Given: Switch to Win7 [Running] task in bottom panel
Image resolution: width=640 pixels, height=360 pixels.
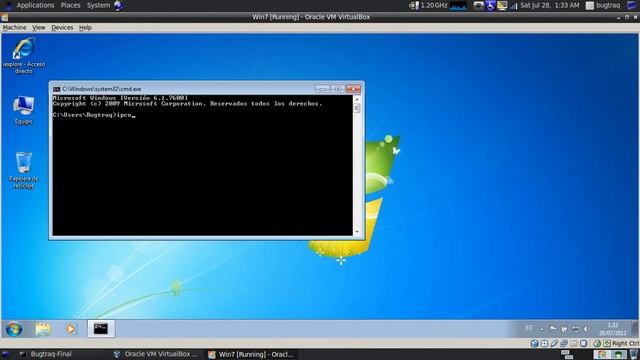Looking at the screenshot, I should [x=251, y=354].
